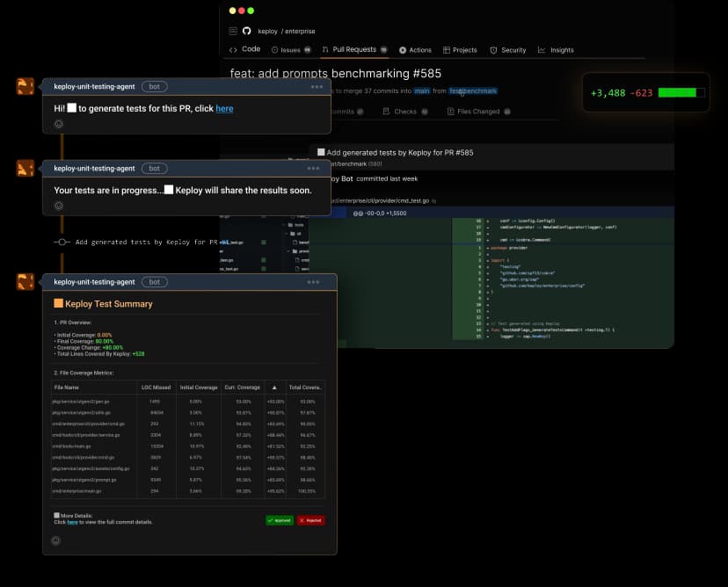This screenshot has width=728, height=587.
Task: Click the 'Total Covera..' column header
Action: [x=305, y=388]
